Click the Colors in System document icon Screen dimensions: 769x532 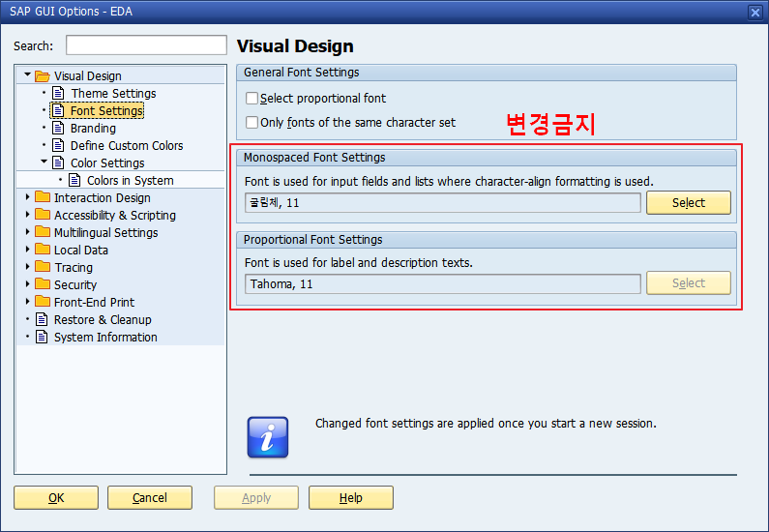pos(74,181)
